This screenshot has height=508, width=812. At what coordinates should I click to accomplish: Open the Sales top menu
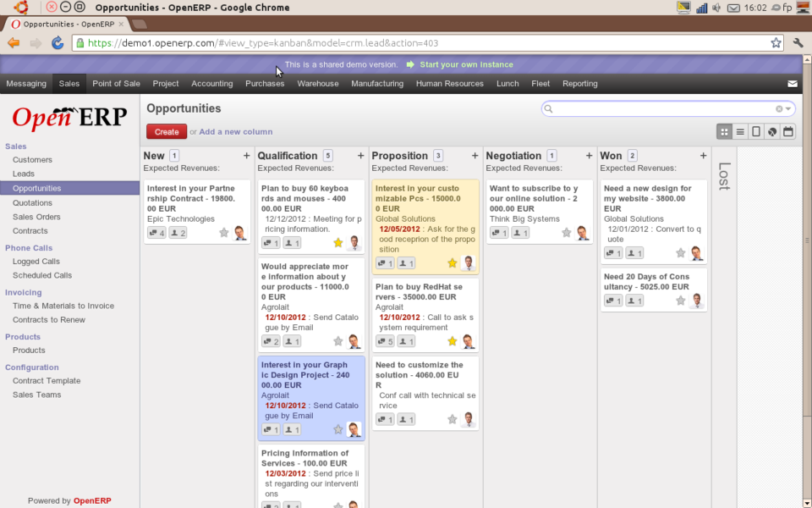point(69,84)
